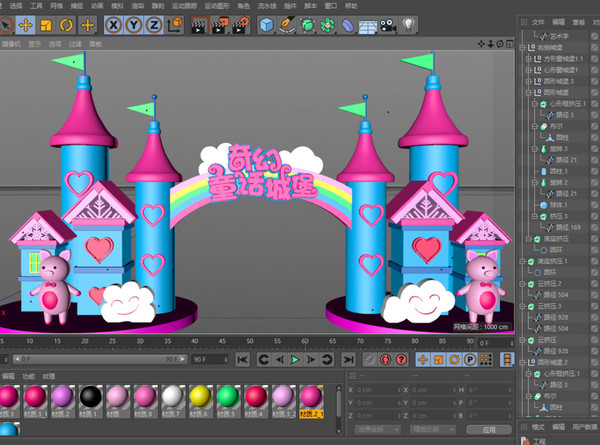Add a light object
600x445 pixels.
409,25
